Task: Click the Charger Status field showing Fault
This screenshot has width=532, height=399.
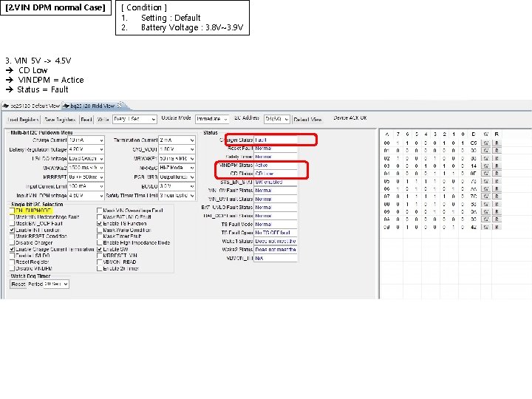Action: point(276,140)
